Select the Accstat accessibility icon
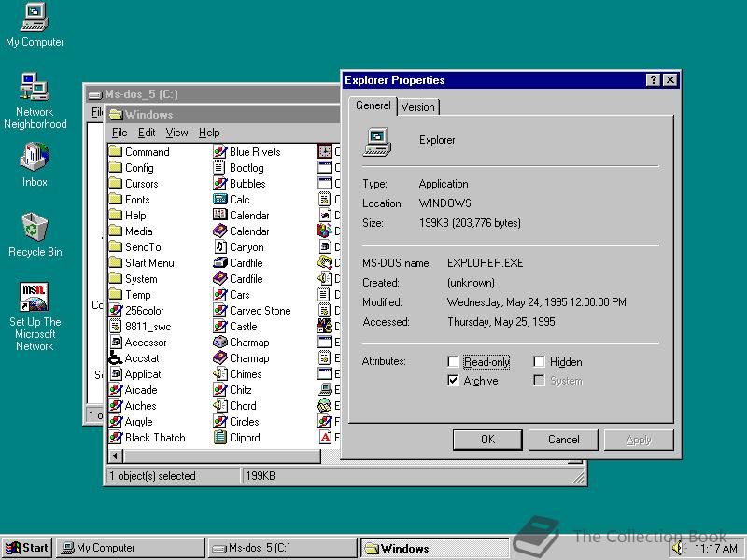The height and width of the screenshot is (560, 747). (115, 358)
